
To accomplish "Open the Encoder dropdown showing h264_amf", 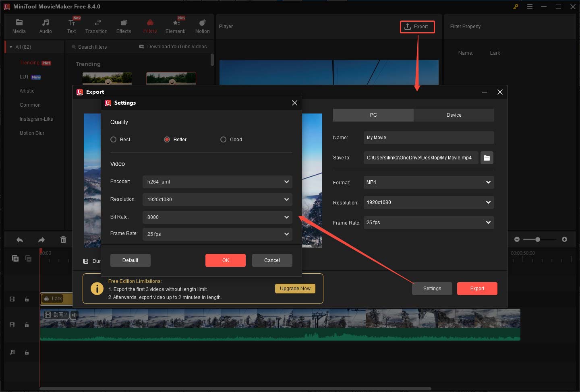I will (217, 182).
